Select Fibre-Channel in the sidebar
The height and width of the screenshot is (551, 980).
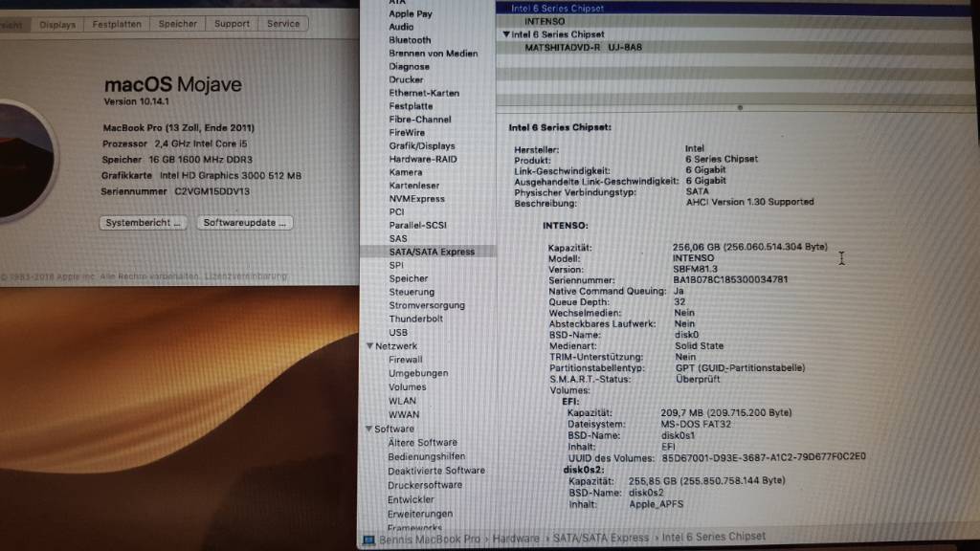(x=419, y=120)
